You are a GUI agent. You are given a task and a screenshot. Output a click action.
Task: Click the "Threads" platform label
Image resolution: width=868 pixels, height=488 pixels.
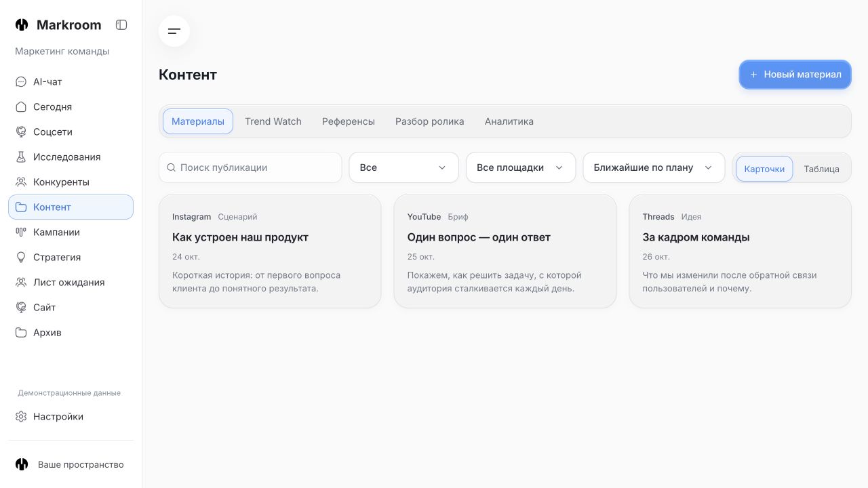click(x=658, y=217)
